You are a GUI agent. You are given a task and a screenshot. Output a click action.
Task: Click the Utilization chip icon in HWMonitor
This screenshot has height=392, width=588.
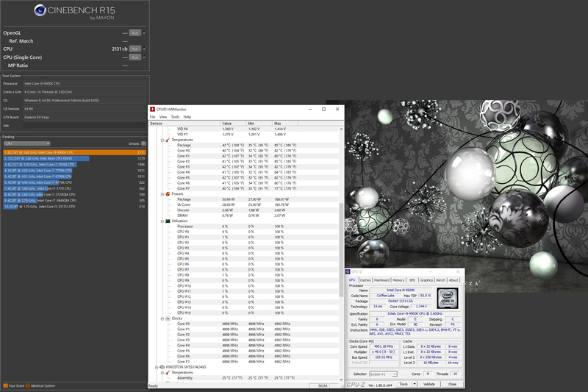coord(168,221)
